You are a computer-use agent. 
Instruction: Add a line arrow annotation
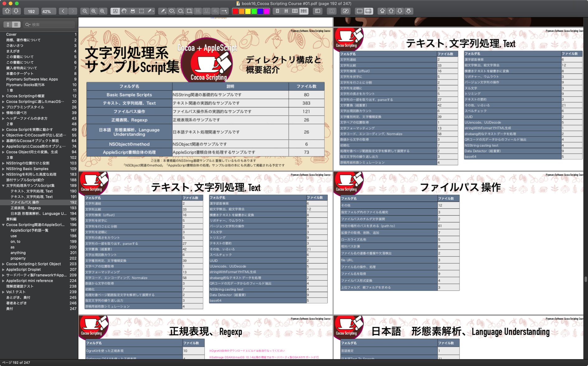(224, 11)
